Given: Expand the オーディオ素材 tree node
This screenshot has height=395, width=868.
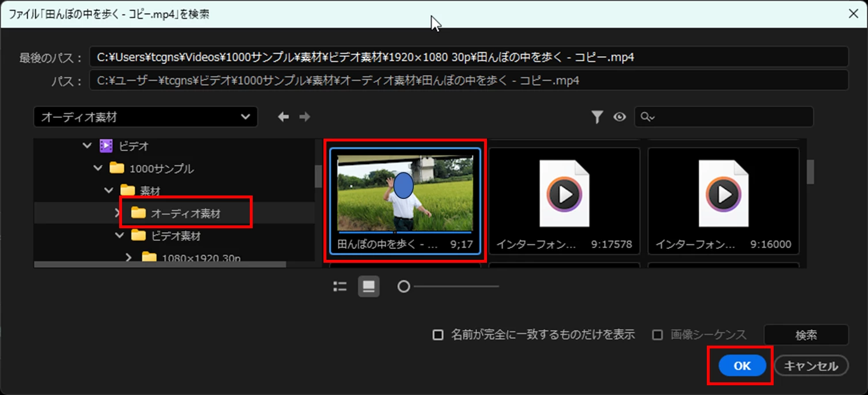Looking at the screenshot, I should pos(117,213).
